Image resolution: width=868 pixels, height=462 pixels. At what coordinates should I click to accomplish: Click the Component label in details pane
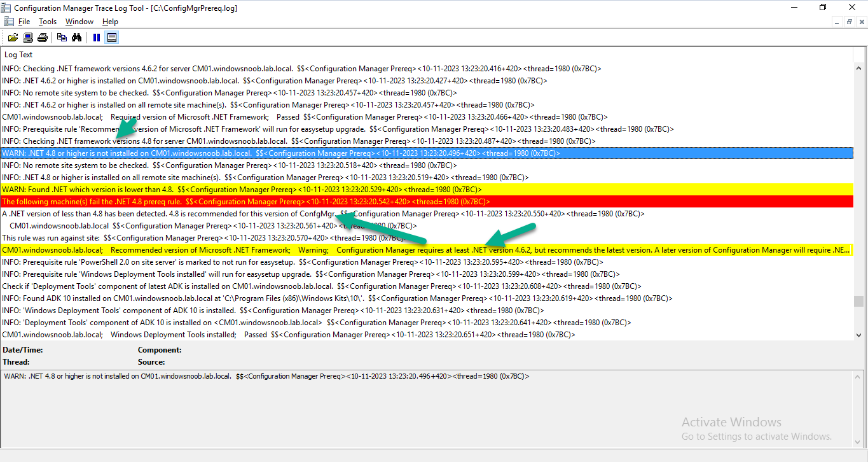[x=160, y=350]
